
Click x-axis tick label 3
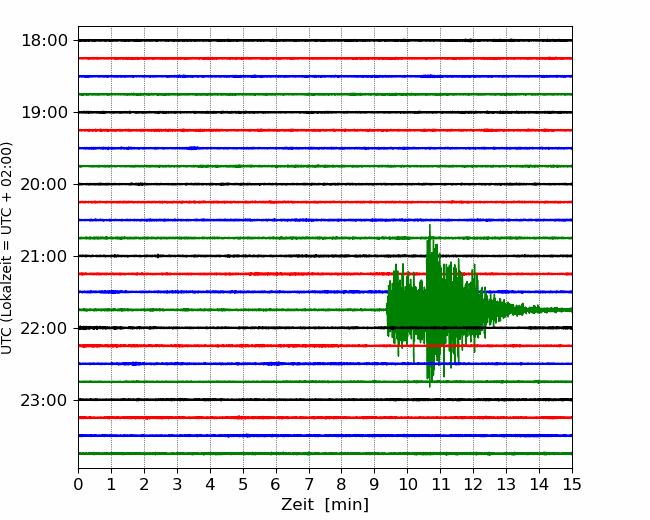click(x=177, y=484)
